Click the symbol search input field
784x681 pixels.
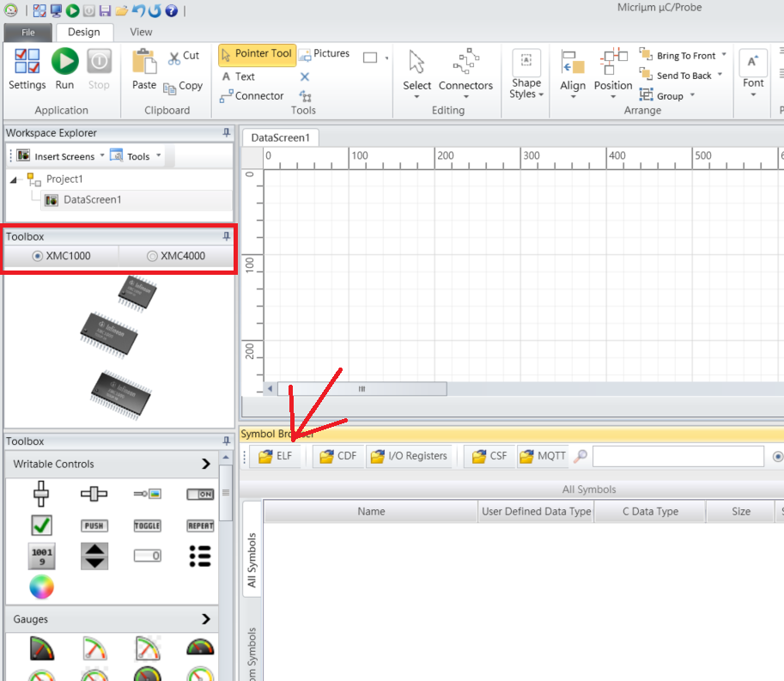tap(677, 456)
